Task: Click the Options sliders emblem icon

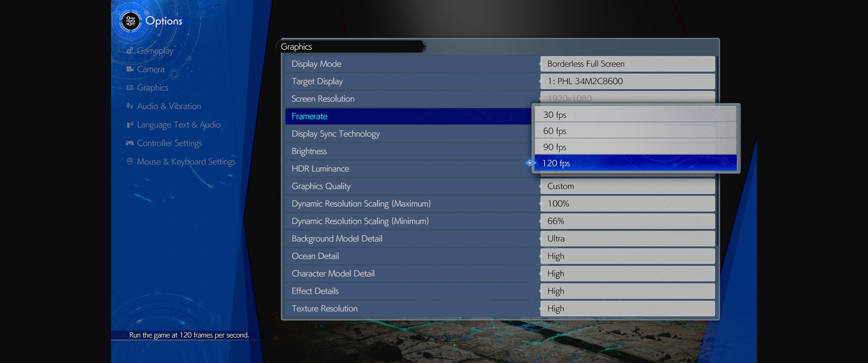Action: click(130, 21)
